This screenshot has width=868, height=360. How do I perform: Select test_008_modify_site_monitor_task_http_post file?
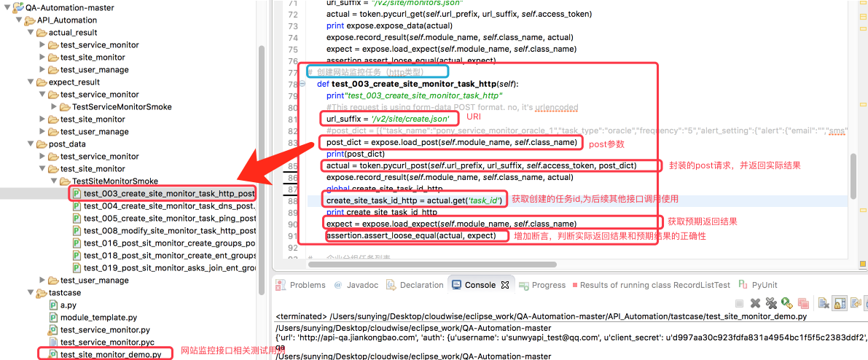click(x=170, y=231)
